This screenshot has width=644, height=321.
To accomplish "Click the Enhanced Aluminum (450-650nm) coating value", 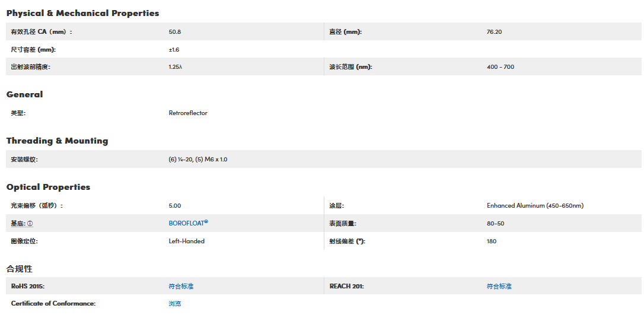I will click(535, 206).
